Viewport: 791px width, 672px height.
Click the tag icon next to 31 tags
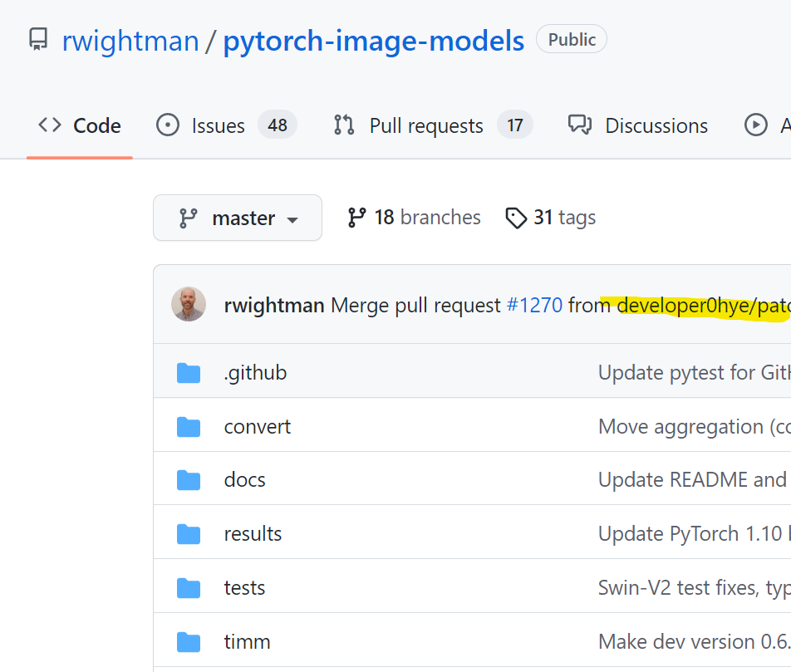point(516,218)
